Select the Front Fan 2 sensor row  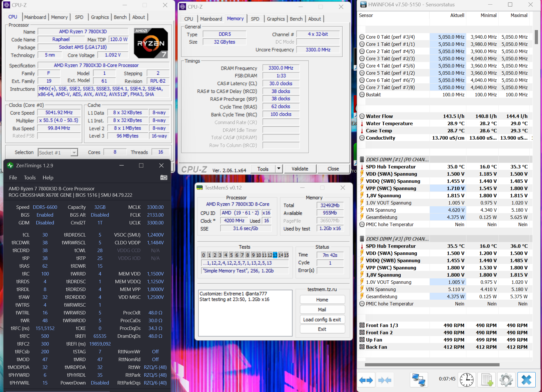445,333
